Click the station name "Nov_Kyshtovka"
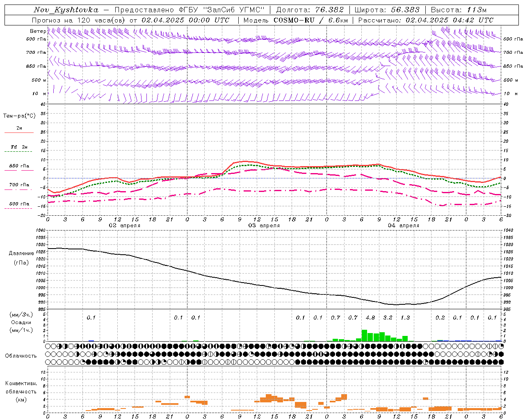This screenshot has height=420, width=525. coord(66,10)
